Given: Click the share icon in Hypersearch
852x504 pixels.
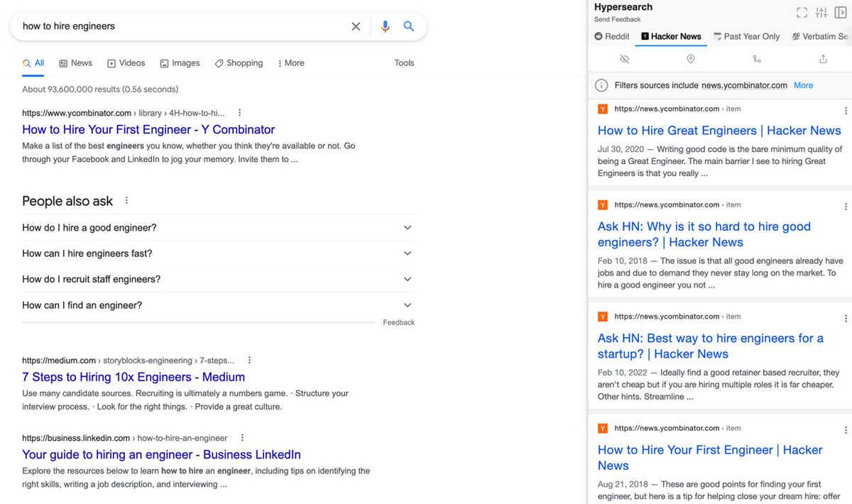Looking at the screenshot, I should click(823, 59).
